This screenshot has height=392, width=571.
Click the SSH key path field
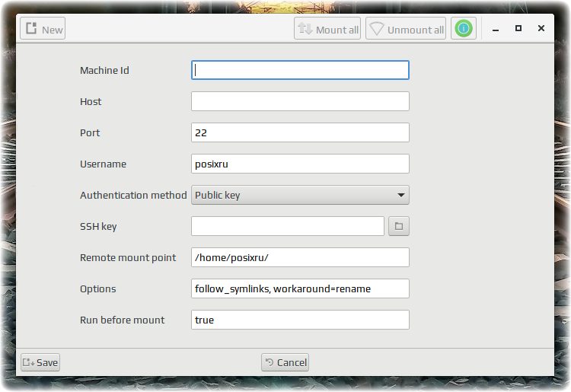(x=288, y=226)
